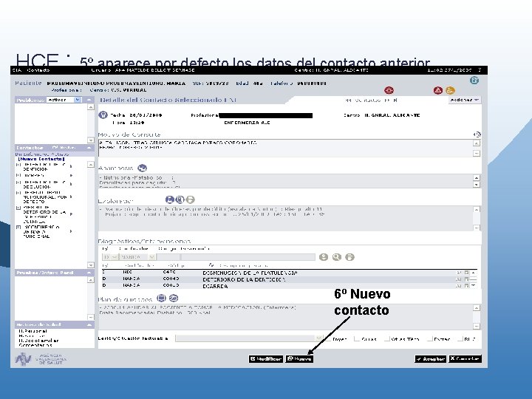This screenshot has width=532, height=399.
Task: Click H.Personal in Historia de Salud
Action: [33, 331]
